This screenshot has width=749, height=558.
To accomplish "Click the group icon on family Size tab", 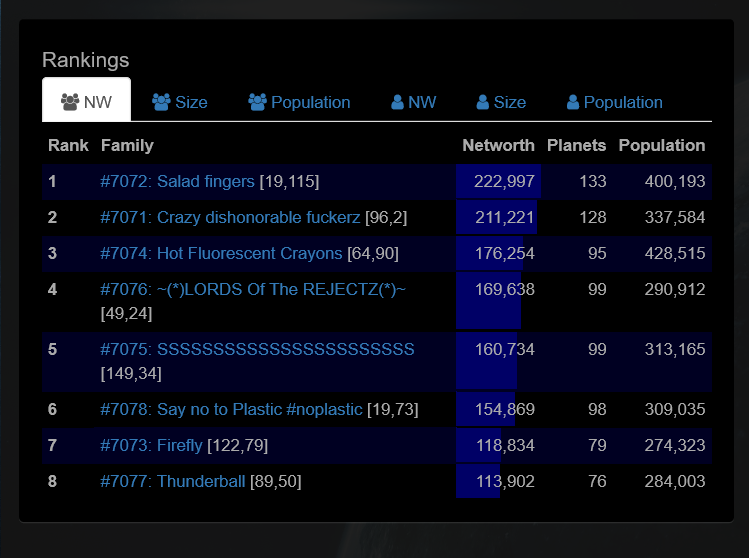I will 161,102.
